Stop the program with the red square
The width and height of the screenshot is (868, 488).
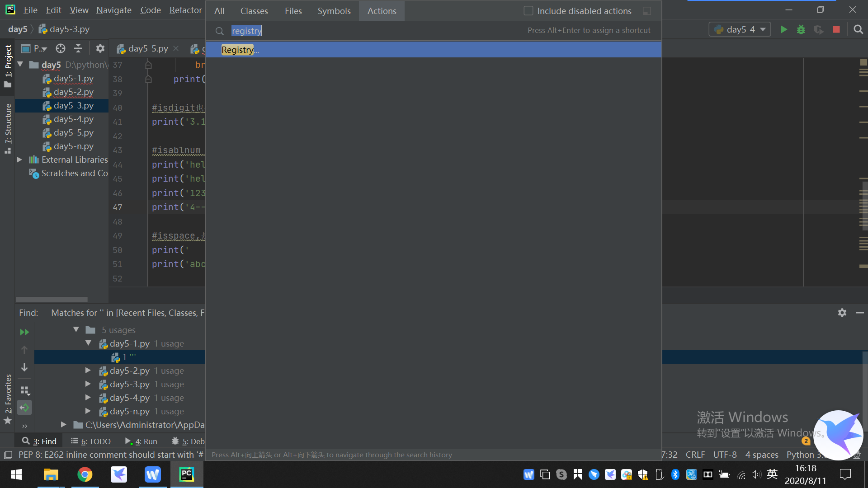835,29
